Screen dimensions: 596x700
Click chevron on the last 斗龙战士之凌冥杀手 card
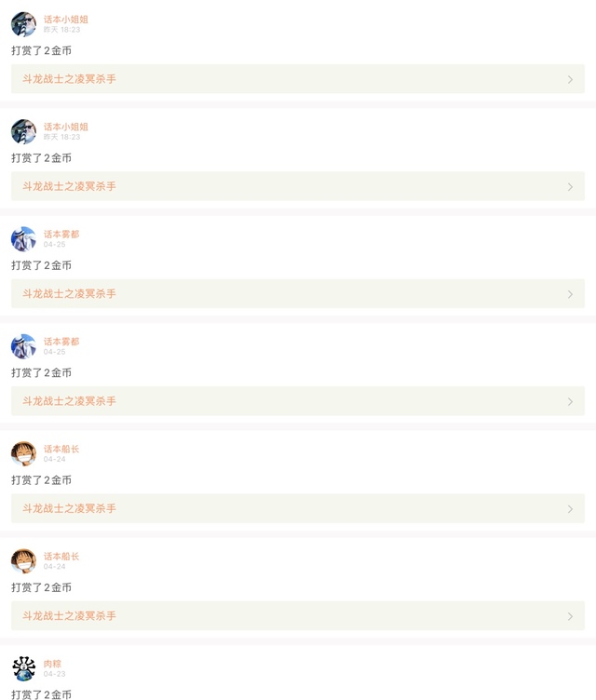570,616
